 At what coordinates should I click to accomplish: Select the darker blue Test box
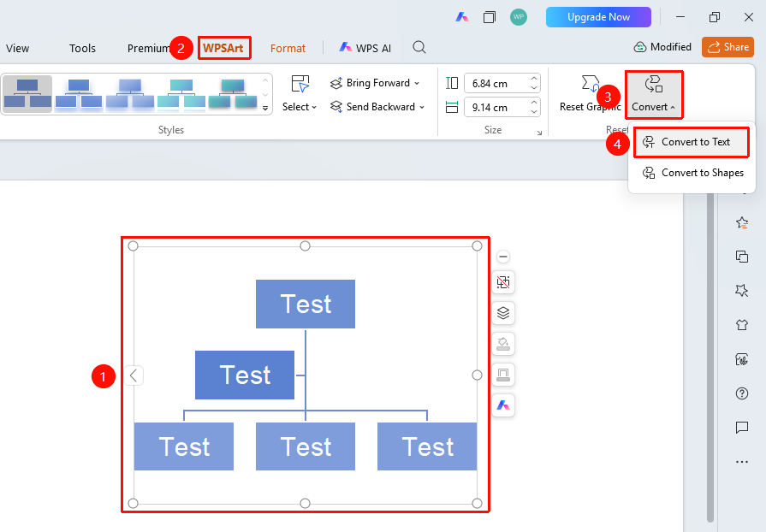click(x=245, y=375)
